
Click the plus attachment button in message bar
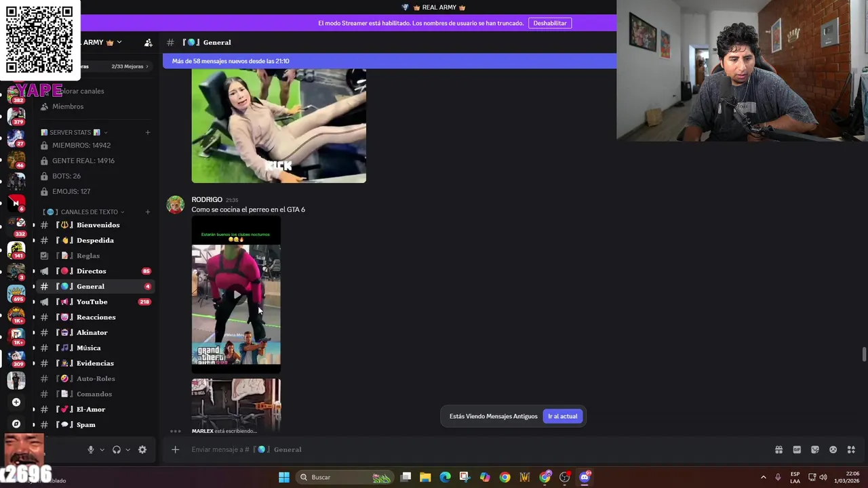click(175, 449)
